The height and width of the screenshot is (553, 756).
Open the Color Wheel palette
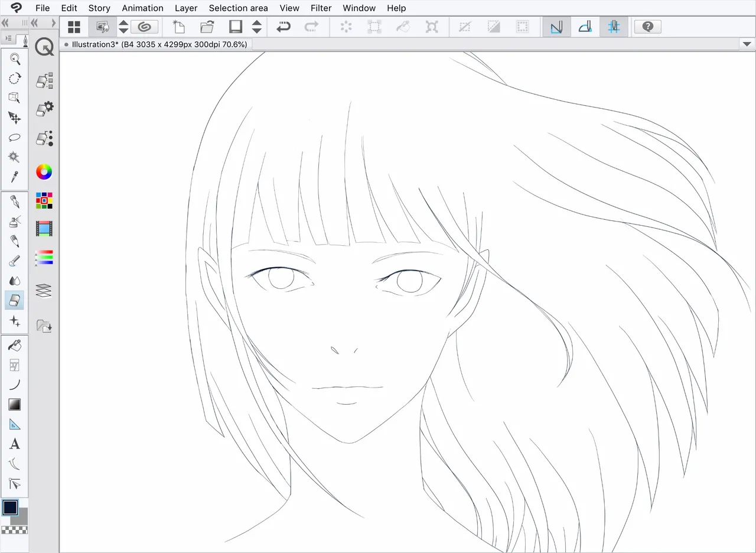[x=44, y=172]
